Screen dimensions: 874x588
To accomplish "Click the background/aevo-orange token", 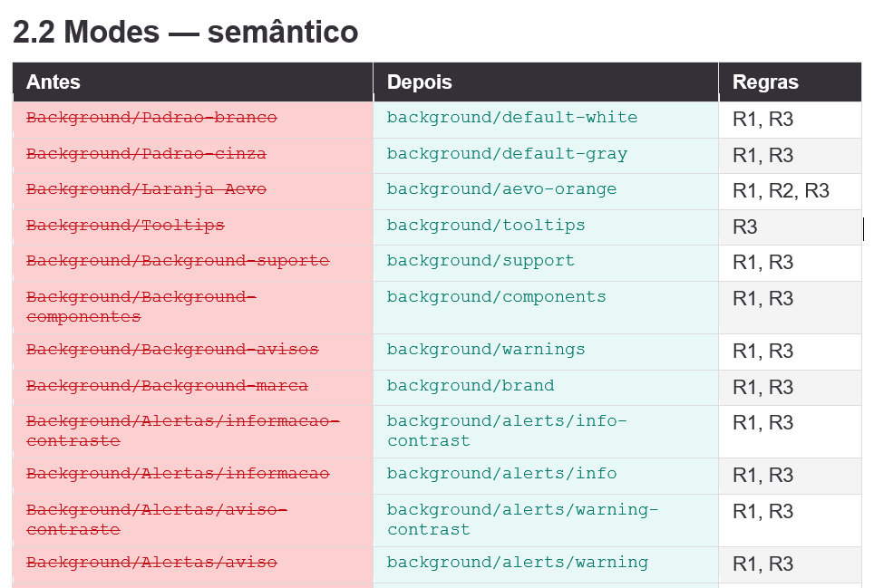I will tap(501, 189).
